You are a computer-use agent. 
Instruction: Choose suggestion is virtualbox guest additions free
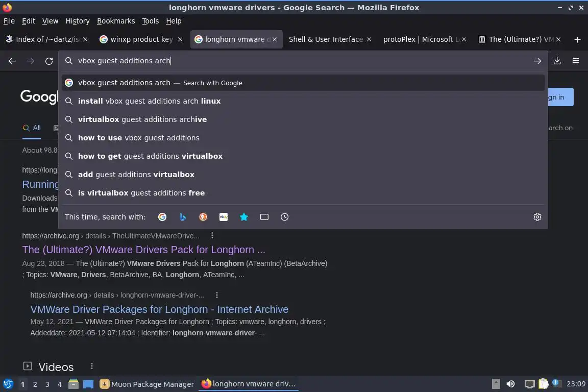tap(303, 193)
